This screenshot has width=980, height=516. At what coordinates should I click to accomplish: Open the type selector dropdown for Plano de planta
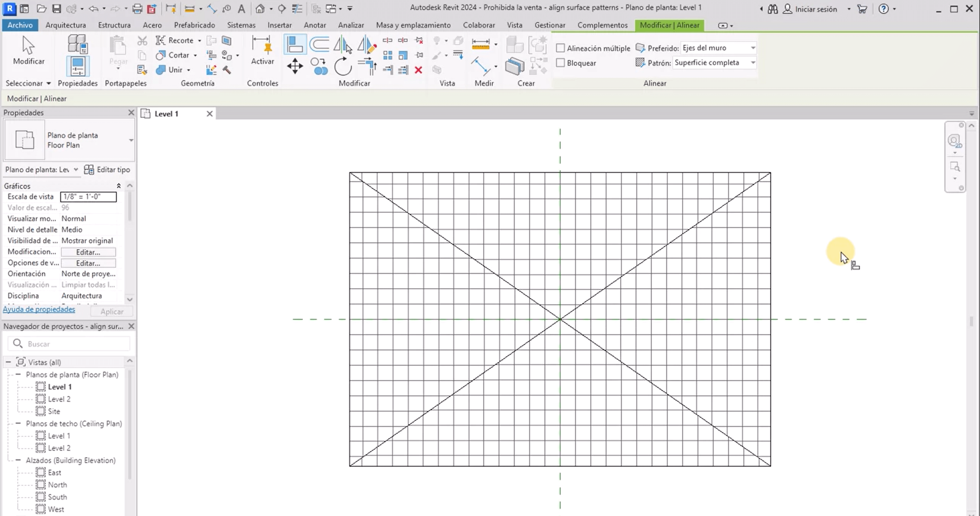tap(131, 140)
